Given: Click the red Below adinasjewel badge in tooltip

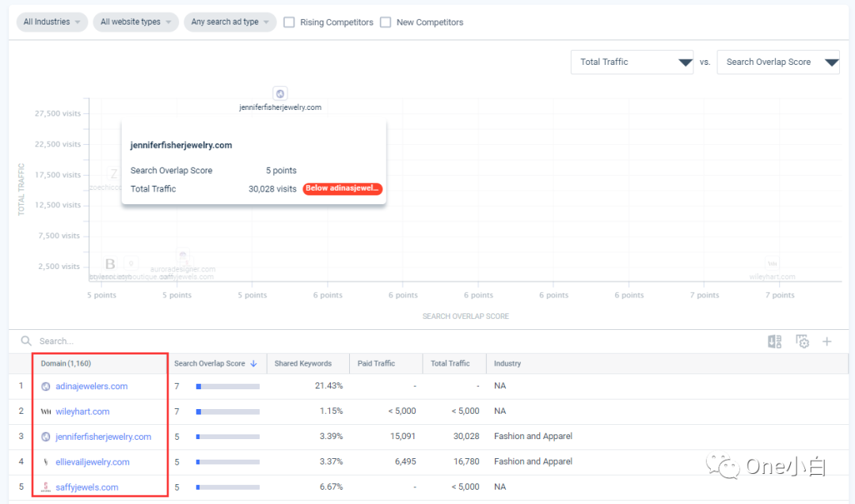Looking at the screenshot, I should click(342, 188).
